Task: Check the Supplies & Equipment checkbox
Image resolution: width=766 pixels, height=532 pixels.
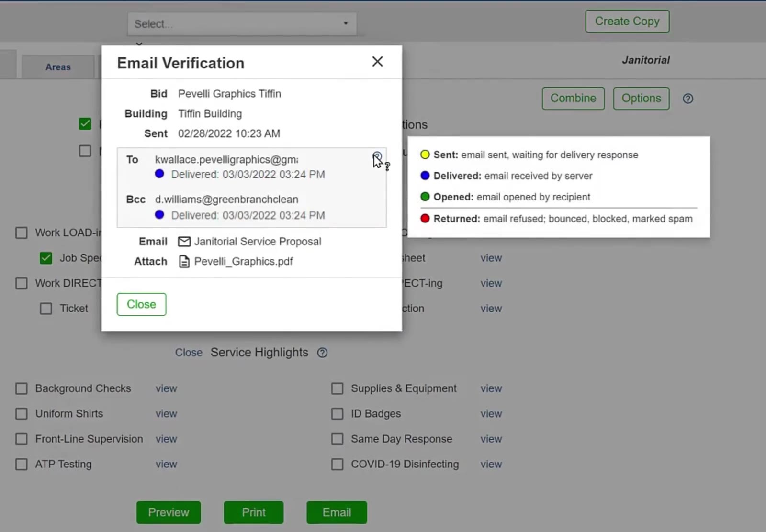Action: pyautogui.click(x=338, y=388)
